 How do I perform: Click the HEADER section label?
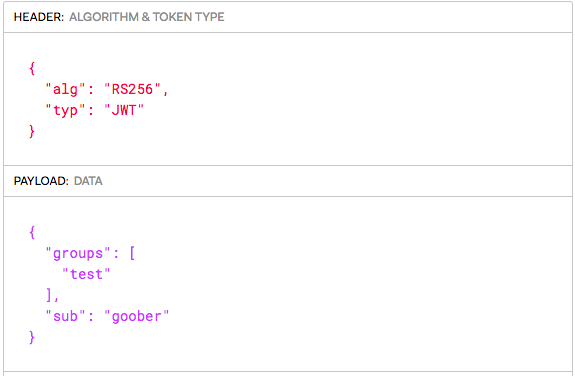pyautogui.click(x=39, y=17)
